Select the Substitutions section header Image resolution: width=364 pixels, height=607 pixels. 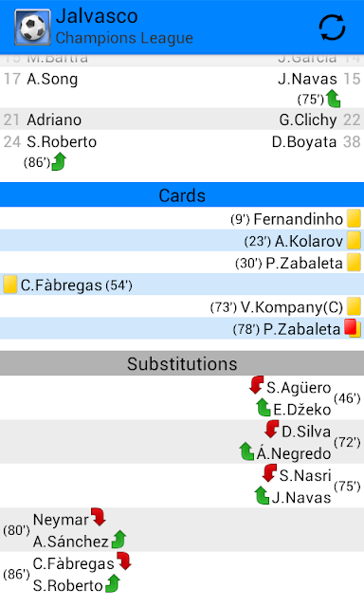coord(182,363)
